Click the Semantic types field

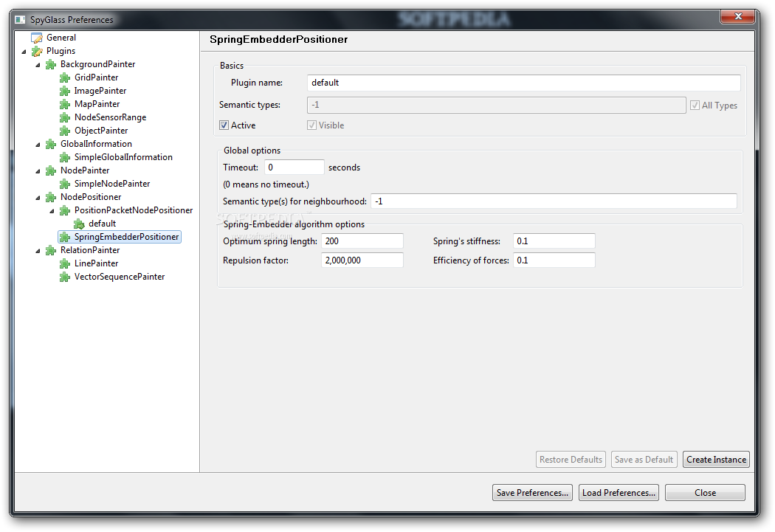pyautogui.click(x=496, y=105)
